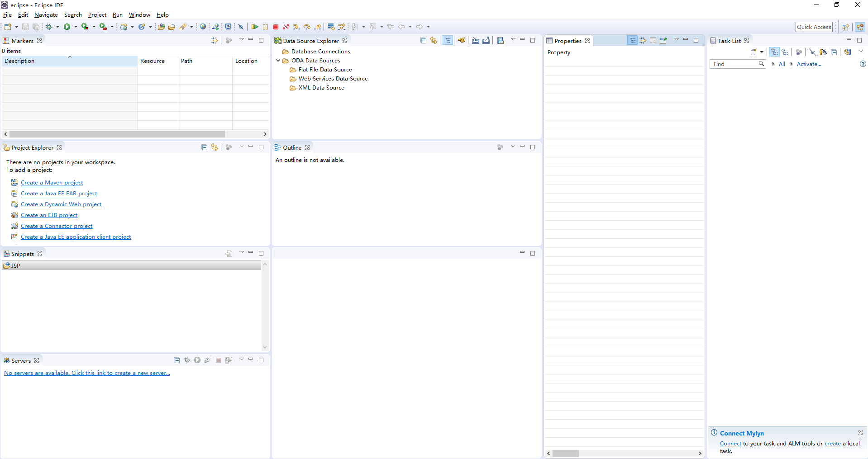The height and width of the screenshot is (459, 868).
Task: Open the Run button dropdown arrow
Action: 76,27
